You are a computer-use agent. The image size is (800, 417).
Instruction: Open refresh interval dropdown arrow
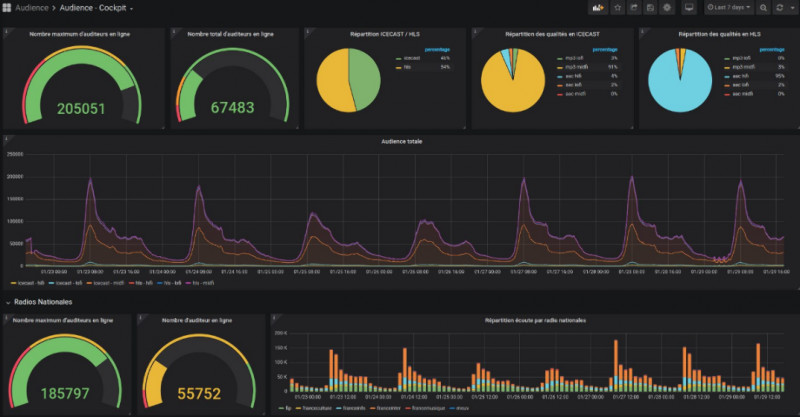[791, 8]
